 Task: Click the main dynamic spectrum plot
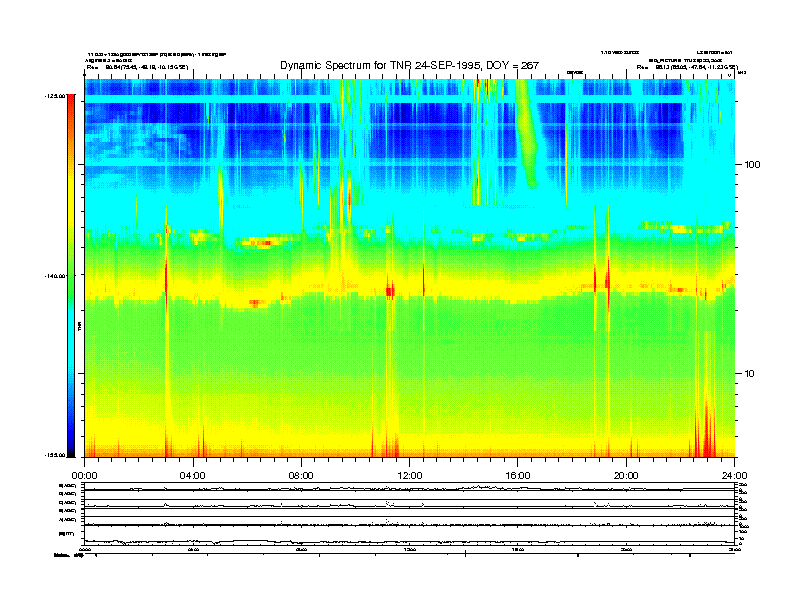tap(410, 268)
